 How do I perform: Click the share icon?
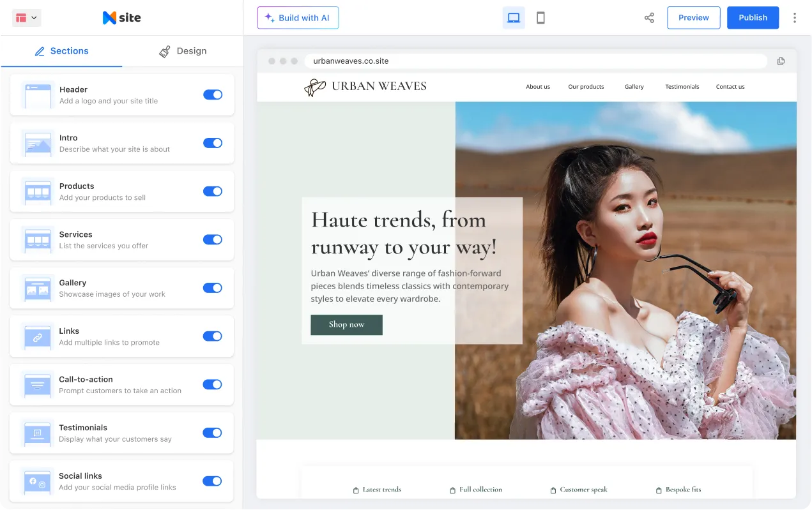pos(649,18)
